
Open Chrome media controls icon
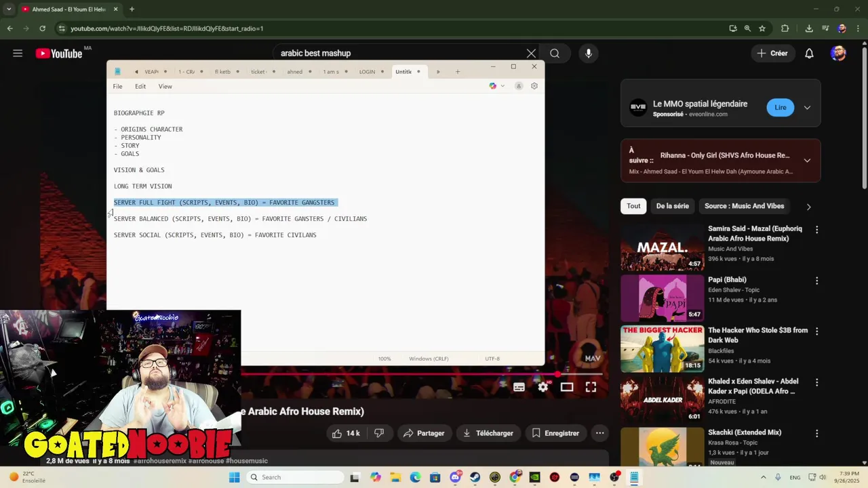pyautogui.click(x=825, y=28)
